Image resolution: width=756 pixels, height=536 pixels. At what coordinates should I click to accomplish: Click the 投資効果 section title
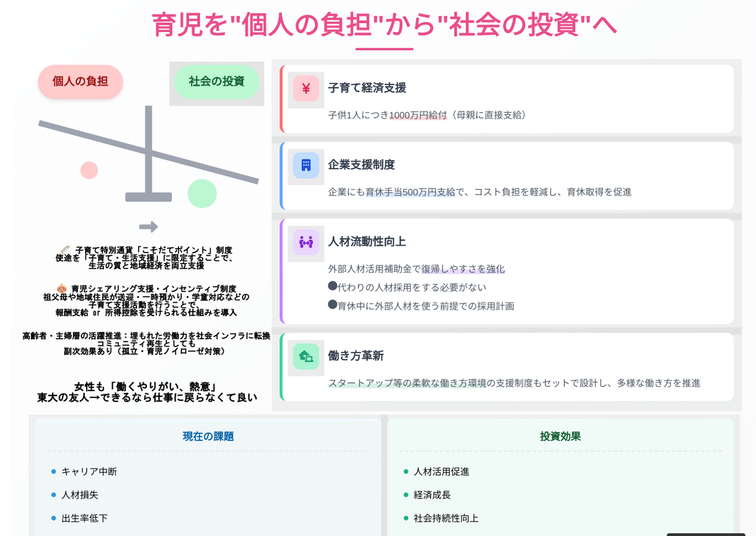560,436
